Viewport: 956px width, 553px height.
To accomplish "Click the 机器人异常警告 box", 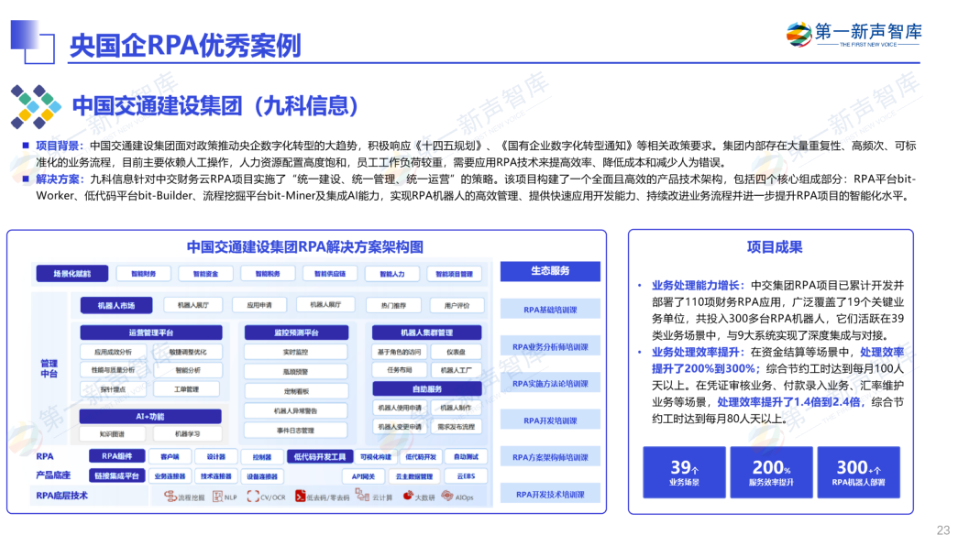I will click(296, 410).
